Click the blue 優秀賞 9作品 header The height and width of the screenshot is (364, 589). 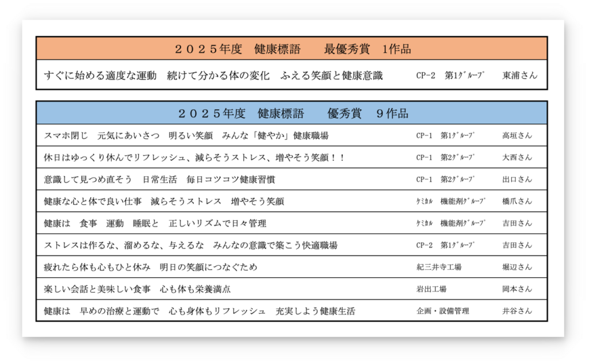292,113
